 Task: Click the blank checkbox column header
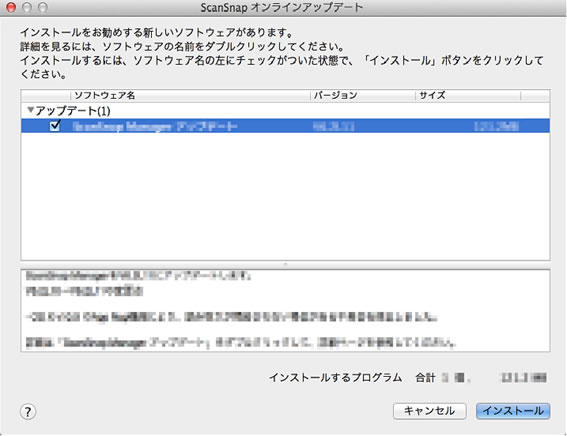[x=46, y=95]
